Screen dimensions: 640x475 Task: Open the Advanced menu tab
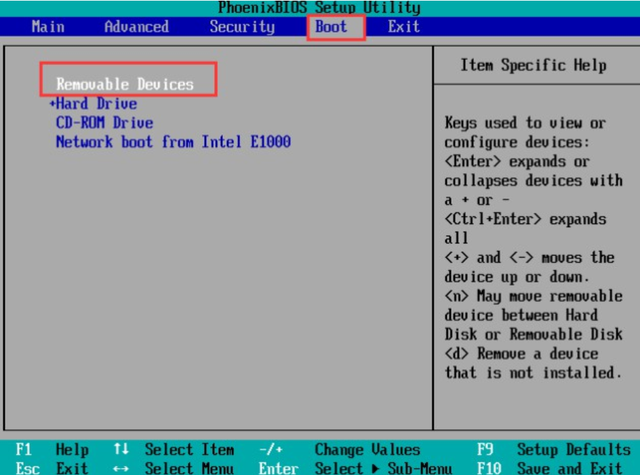137,27
